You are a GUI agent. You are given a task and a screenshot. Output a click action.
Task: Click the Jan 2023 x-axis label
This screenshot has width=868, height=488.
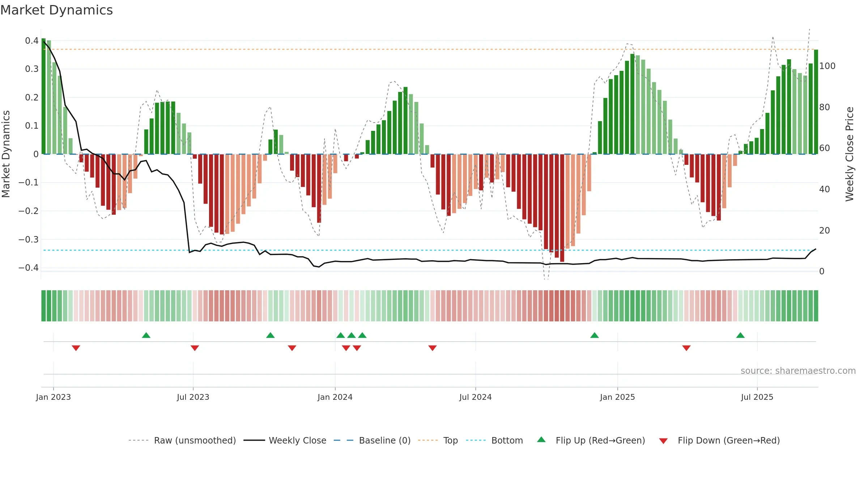54,397
